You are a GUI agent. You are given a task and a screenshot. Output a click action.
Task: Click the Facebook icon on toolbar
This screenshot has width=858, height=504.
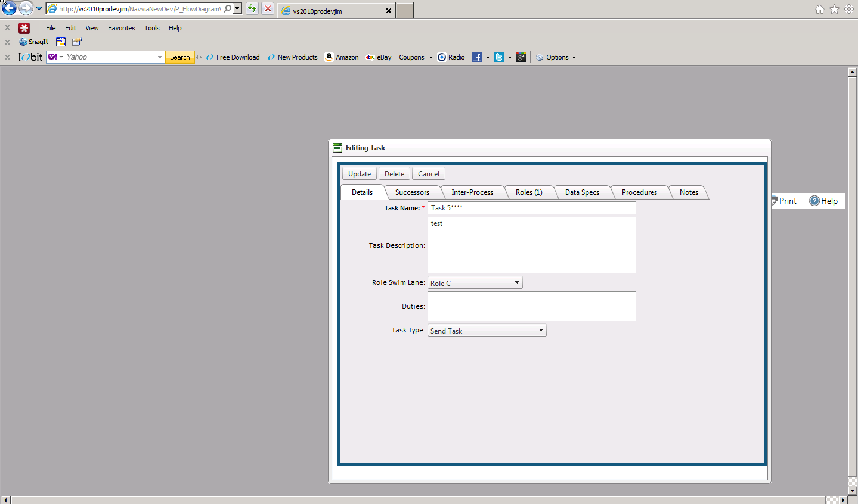click(477, 57)
